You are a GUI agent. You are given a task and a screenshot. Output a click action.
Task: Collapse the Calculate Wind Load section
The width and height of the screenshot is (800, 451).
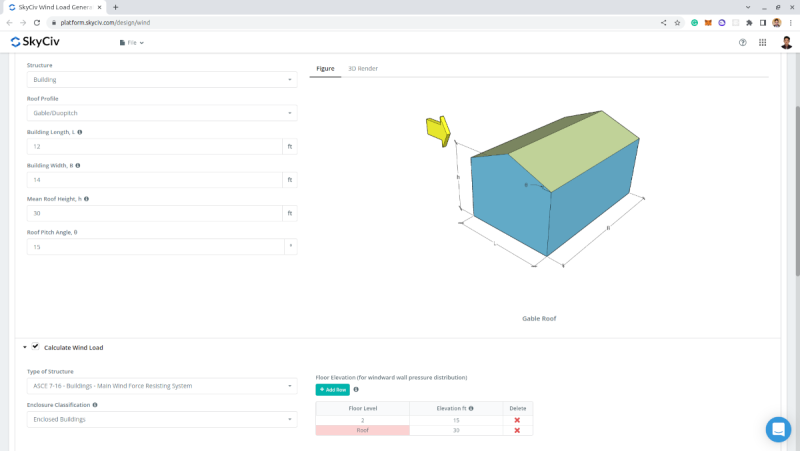point(24,347)
